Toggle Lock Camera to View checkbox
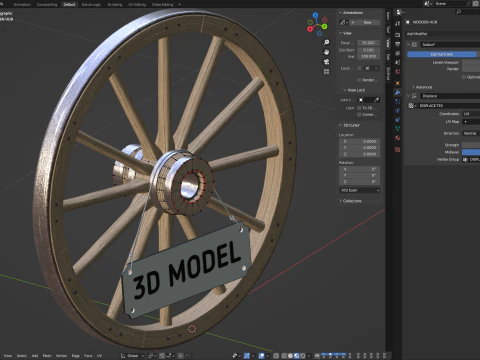This screenshot has height=360, width=480. pyautogui.click(x=359, y=114)
